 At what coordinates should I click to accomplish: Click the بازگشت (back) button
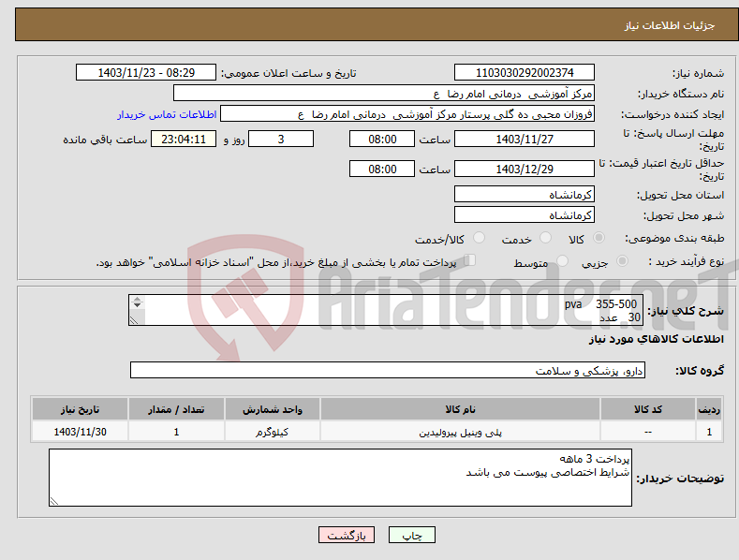[x=347, y=535]
